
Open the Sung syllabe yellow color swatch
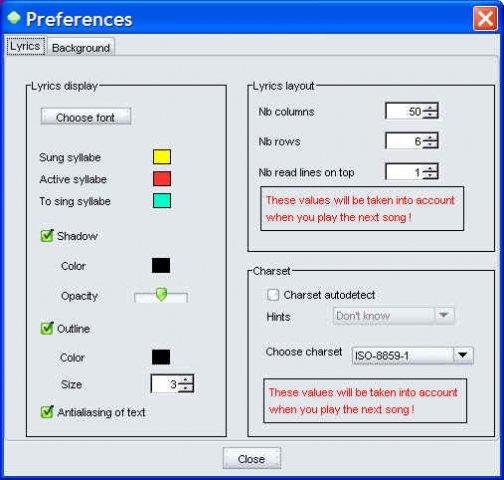click(x=162, y=157)
